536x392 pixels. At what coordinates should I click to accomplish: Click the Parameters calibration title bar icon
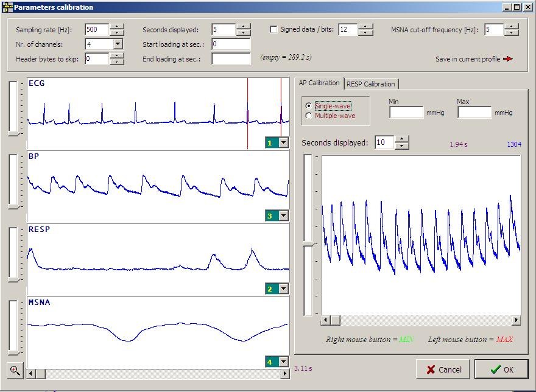(7, 7)
